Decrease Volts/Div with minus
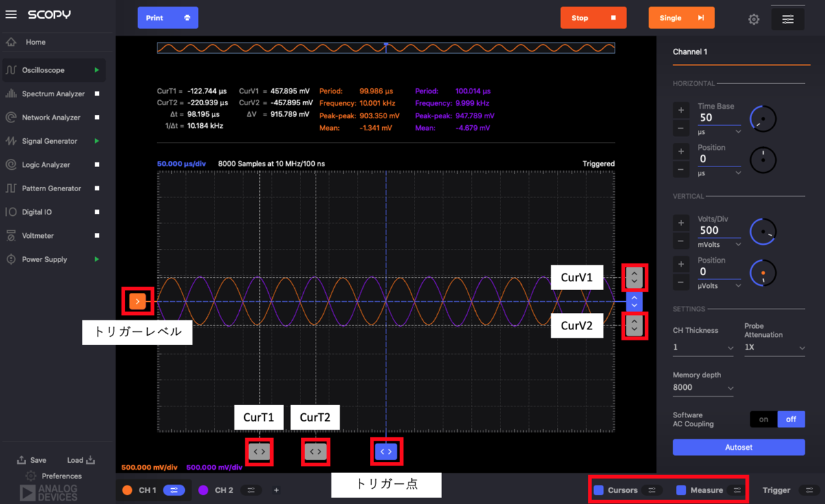The height and width of the screenshot is (504, 825). coord(681,241)
